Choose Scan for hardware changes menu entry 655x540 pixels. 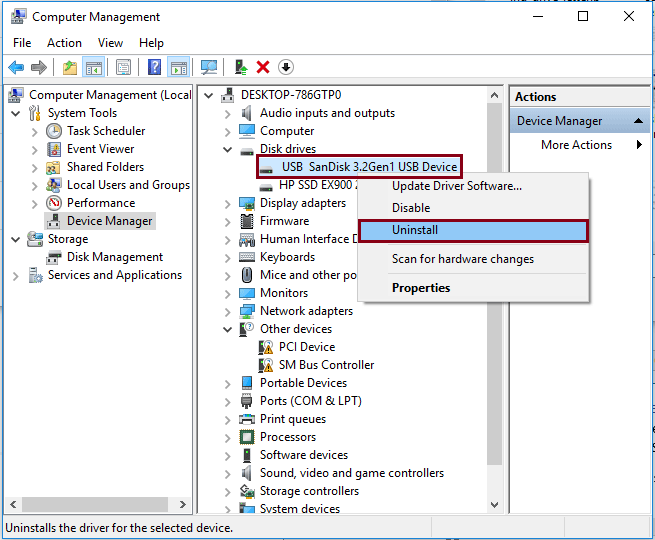(x=473, y=259)
